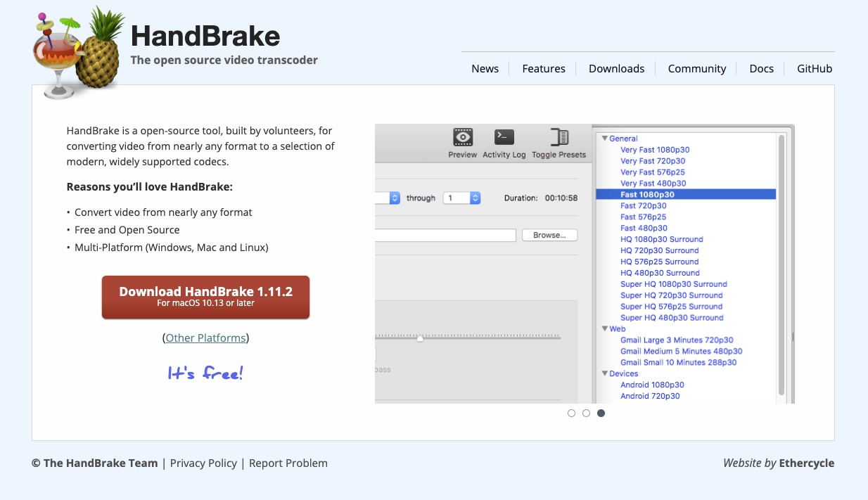This screenshot has width=868, height=500.
Task: Click Download HandBrake 1.11.2 button
Action: pos(205,297)
